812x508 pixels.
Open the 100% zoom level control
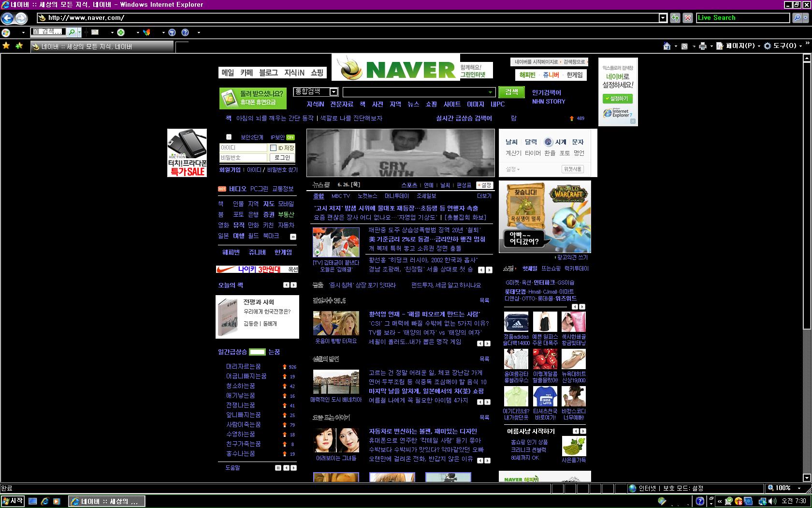click(x=786, y=488)
